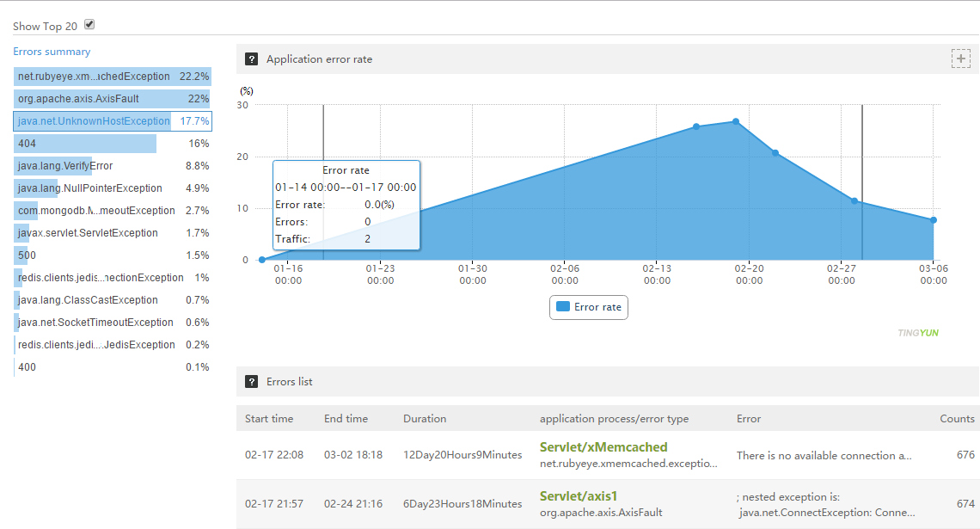Click the first chart data point at zero
This screenshot has width=980, height=529.
pyautogui.click(x=262, y=260)
